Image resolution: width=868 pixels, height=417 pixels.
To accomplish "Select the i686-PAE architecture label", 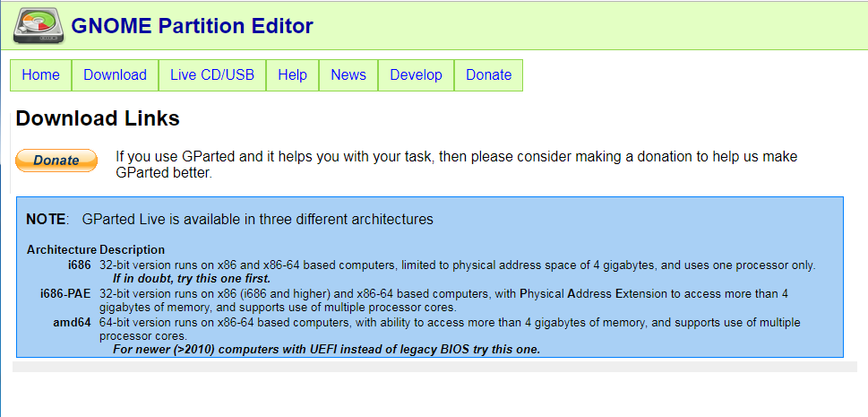I will 65,294.
